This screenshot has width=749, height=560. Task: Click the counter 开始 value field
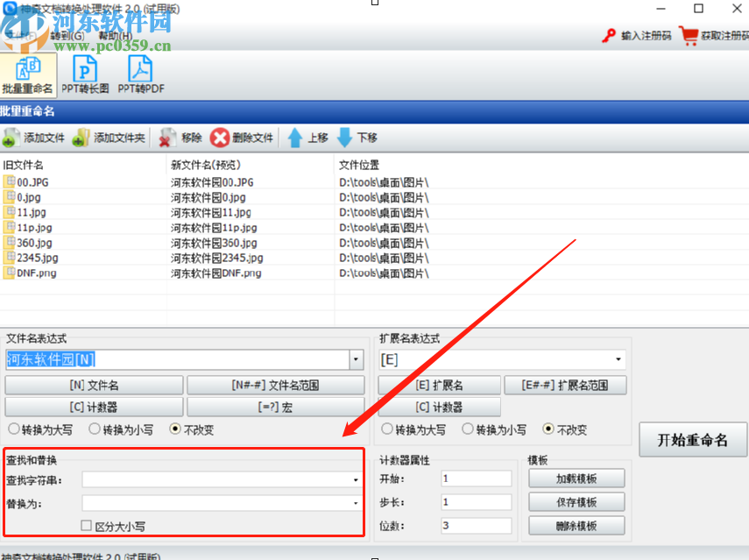click(477, 478)
